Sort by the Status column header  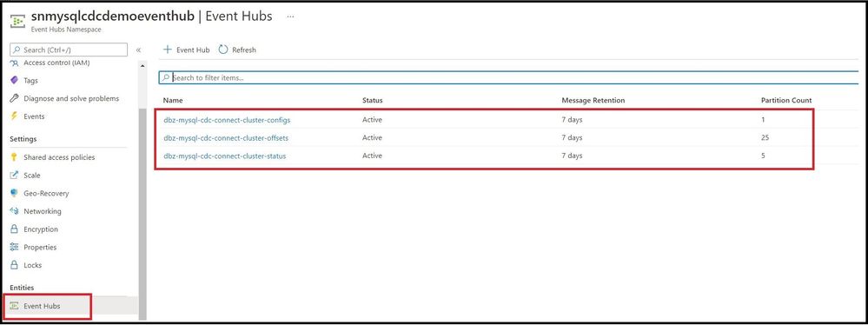[x=373, y=100]
